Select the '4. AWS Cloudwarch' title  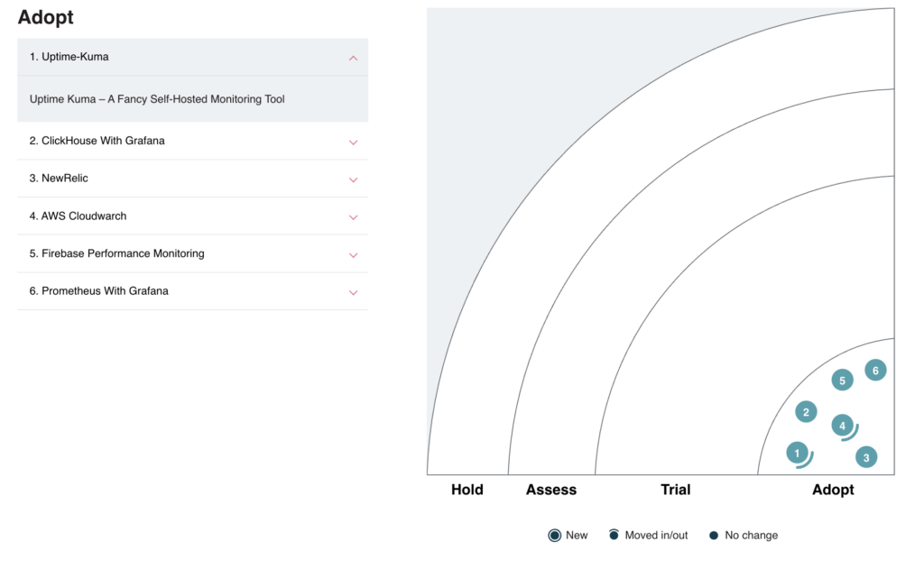pos(78,216)
